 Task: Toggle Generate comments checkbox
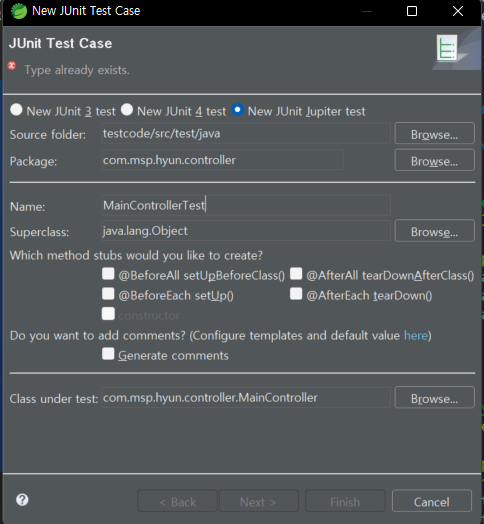(x=108, y=354)
